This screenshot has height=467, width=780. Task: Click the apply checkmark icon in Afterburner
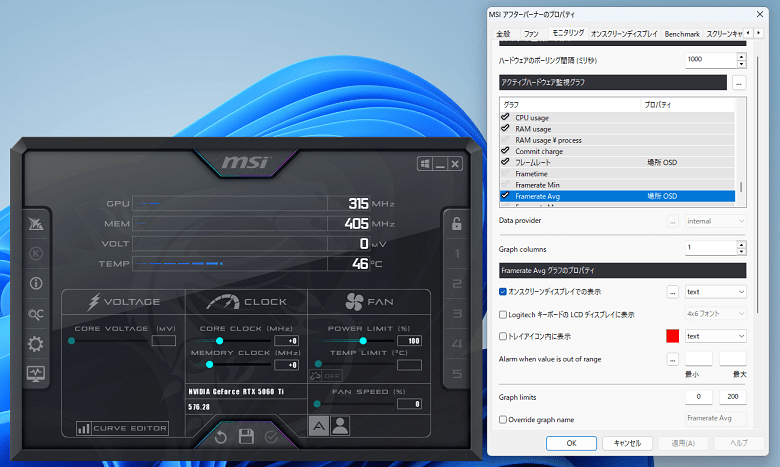click(x=271, y=437)
